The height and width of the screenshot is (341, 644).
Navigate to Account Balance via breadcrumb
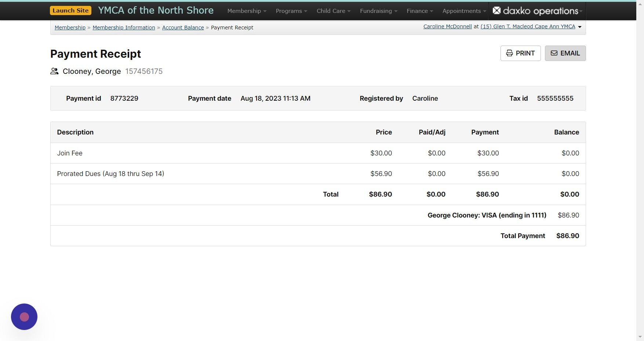click(183, 27)
